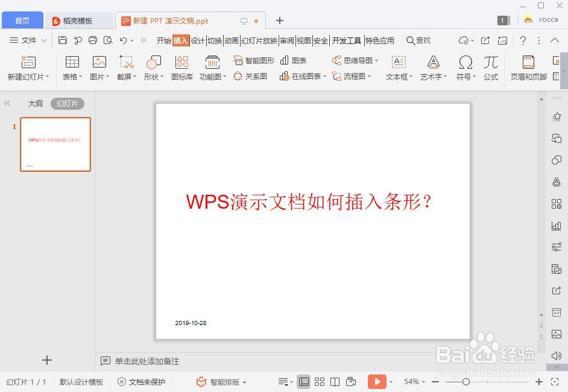568x392 pixels.
Task: Click the help question mark icon
Action: (x=523, y=40)
